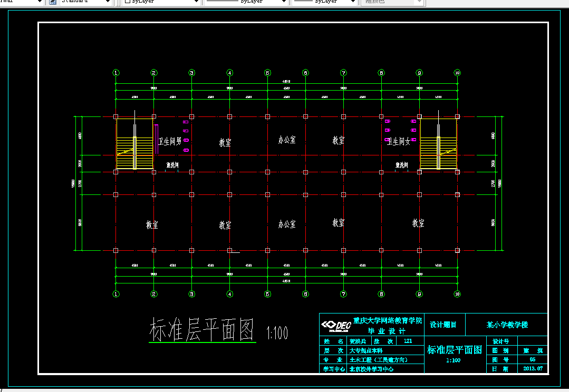Click the DEC logo in title block
Screen dimensions: 569x392
click(x=336, y=325)
